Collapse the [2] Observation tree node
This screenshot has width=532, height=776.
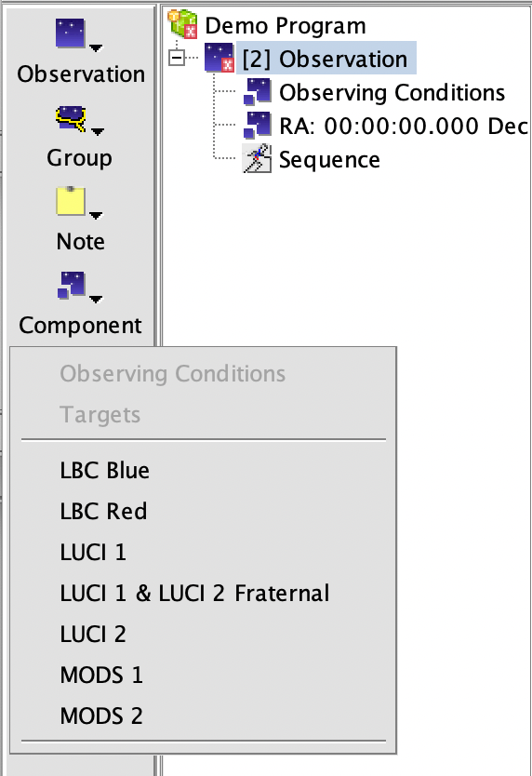coord(177,58)
